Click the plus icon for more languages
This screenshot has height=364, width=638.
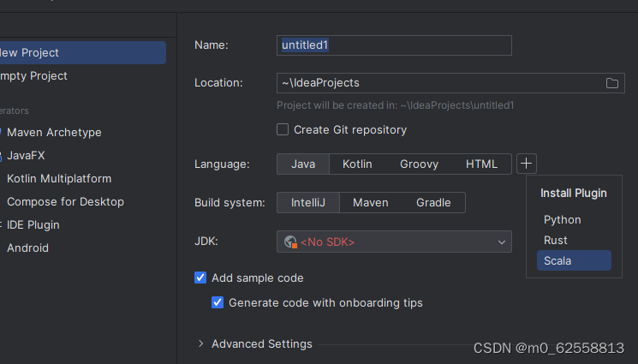click(x=527, y=163)
